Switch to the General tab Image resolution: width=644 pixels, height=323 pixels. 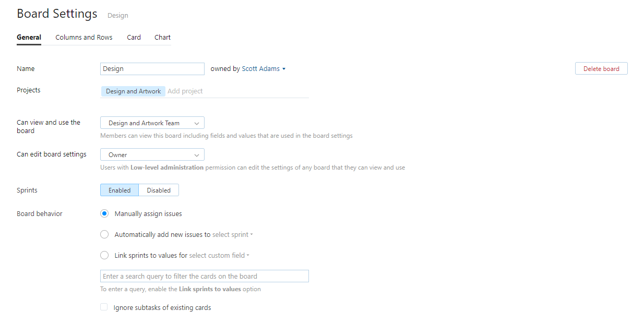click(29, 38)
